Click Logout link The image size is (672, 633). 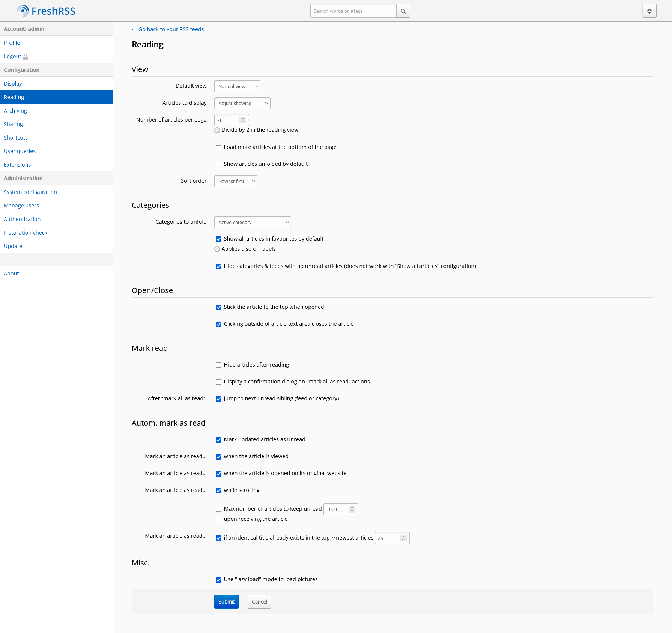(x=12, y=56)
